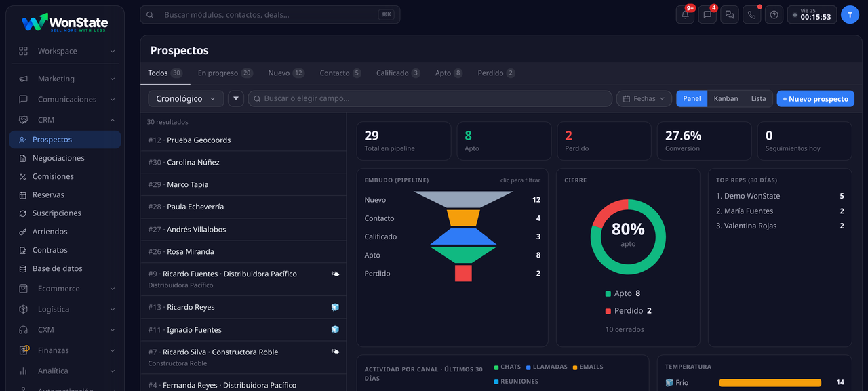Screen dimensions: 868x391
Task: Select the Todos tab
Action: 165,73
